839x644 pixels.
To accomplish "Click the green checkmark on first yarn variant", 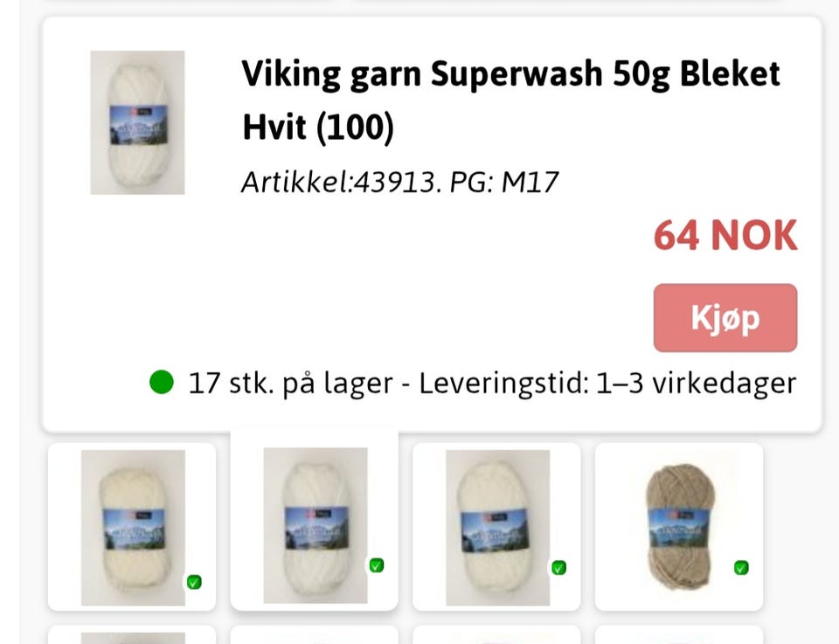I will point(194,582).
